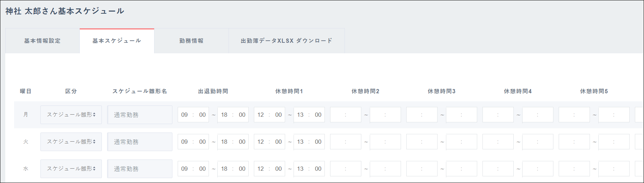Screen dimensions: 644x183
Task: Click Monday's break 1 start 12:00 field
Action: (x=269, y=115)
